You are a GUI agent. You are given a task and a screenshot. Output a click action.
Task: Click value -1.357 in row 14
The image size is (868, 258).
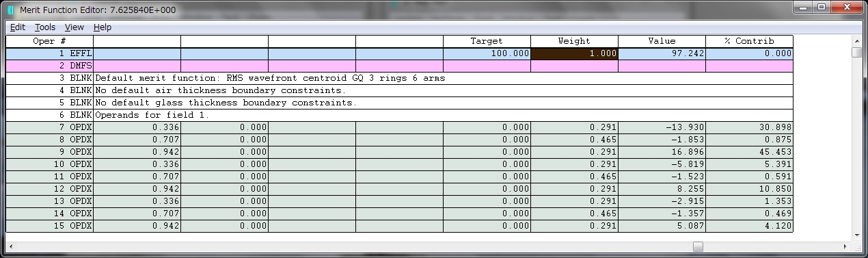click(x=662, y=214)
